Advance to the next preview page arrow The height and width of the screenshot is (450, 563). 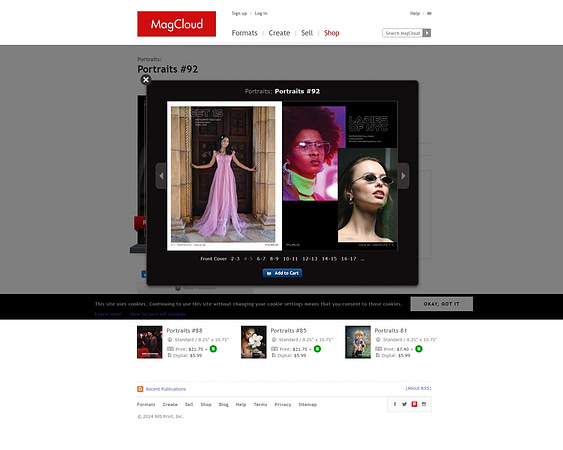(403, 176)
